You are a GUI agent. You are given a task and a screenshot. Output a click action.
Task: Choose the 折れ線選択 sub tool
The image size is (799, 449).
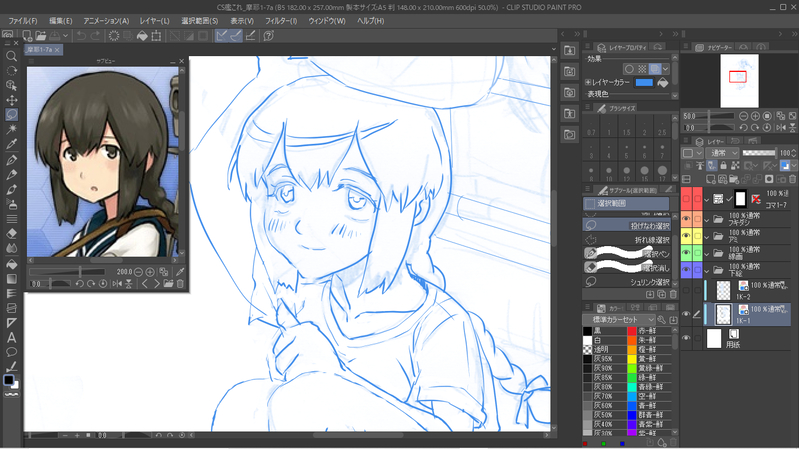[626, 240]
